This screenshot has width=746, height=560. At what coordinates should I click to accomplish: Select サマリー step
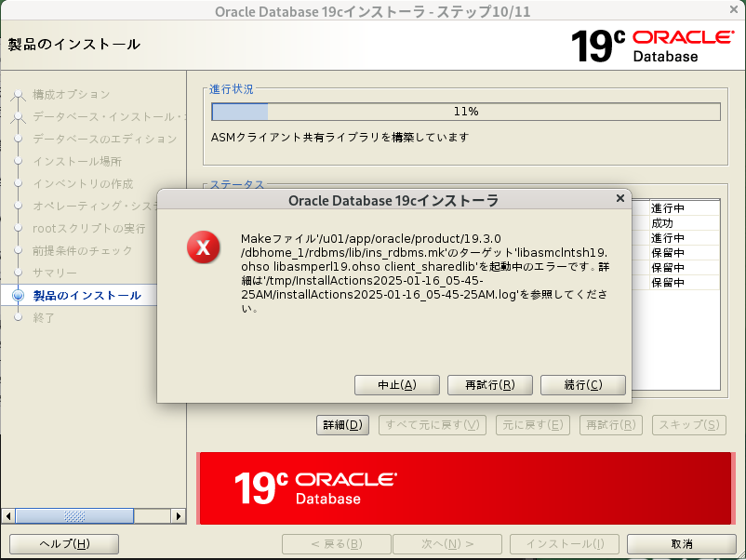tap(55, 273)
